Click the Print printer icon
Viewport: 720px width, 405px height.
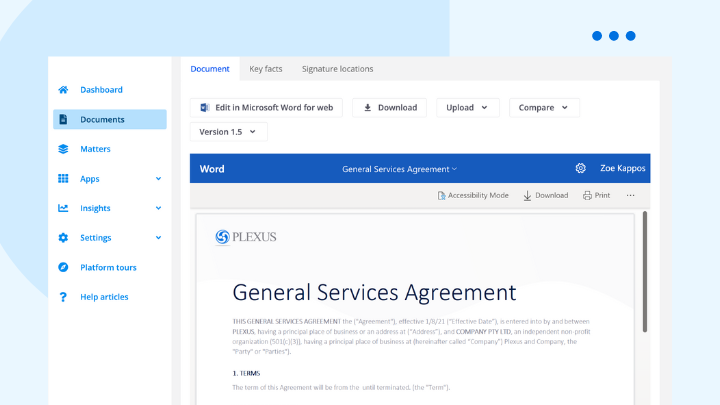(x=587, y=196)
